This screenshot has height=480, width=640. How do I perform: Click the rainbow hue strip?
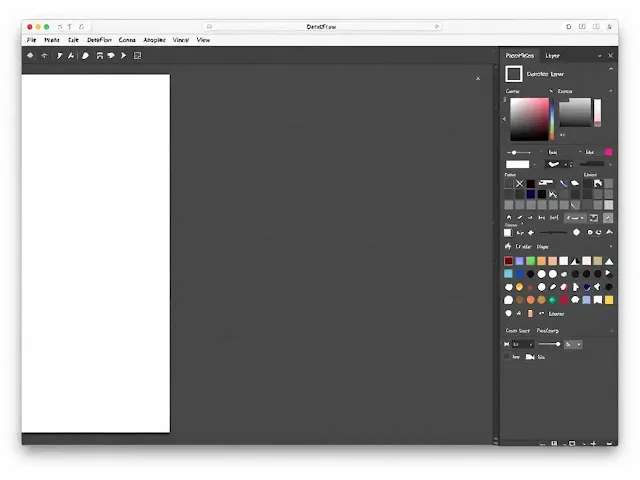[552, 119]
